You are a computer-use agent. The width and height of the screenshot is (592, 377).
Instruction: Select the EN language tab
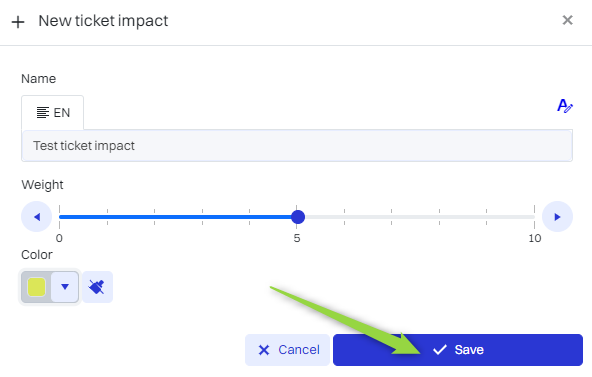[x=52, y=112]
